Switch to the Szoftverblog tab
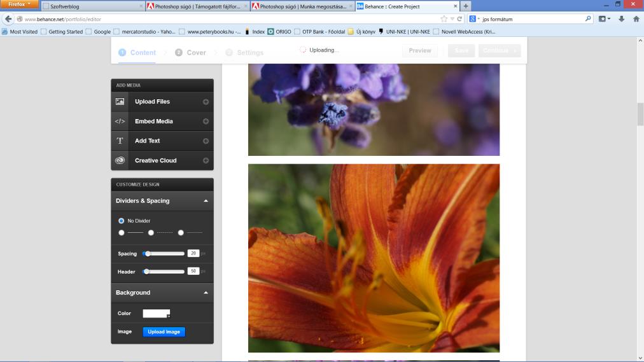Image resolution: width=644 pixels, height=362 pixels. pyautogui.click(x=92, y=6)
